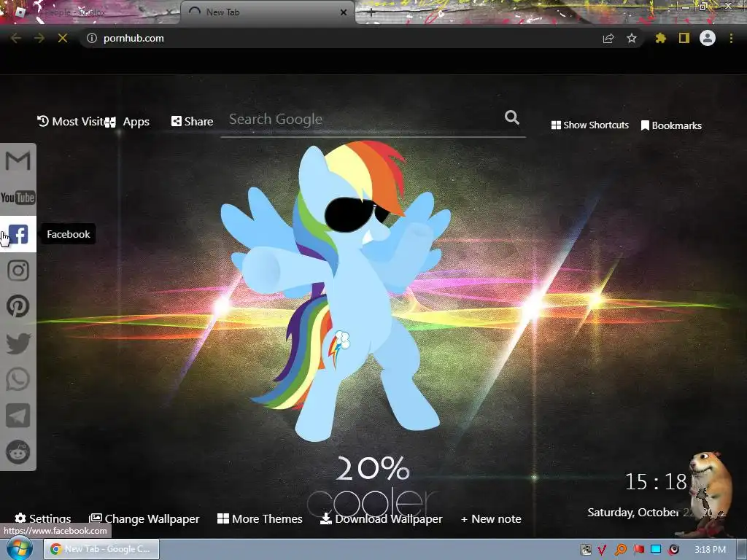The image size is (747, 560).
Task: Open the Apps menu
Action: tap(127, 122)
